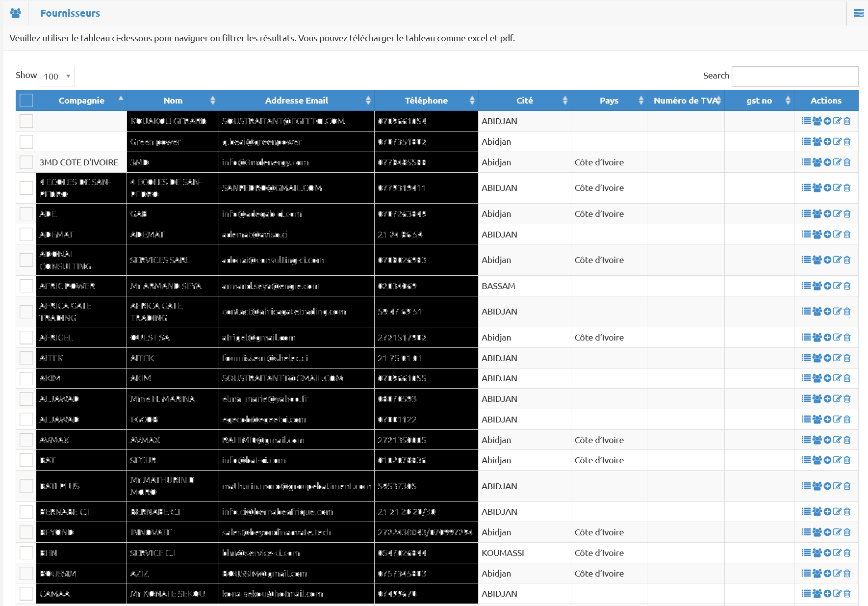The width and height of the screenshot is (868, 606).
Task: Open the users icon in the BASSAM row
Action: pos(817,286)
